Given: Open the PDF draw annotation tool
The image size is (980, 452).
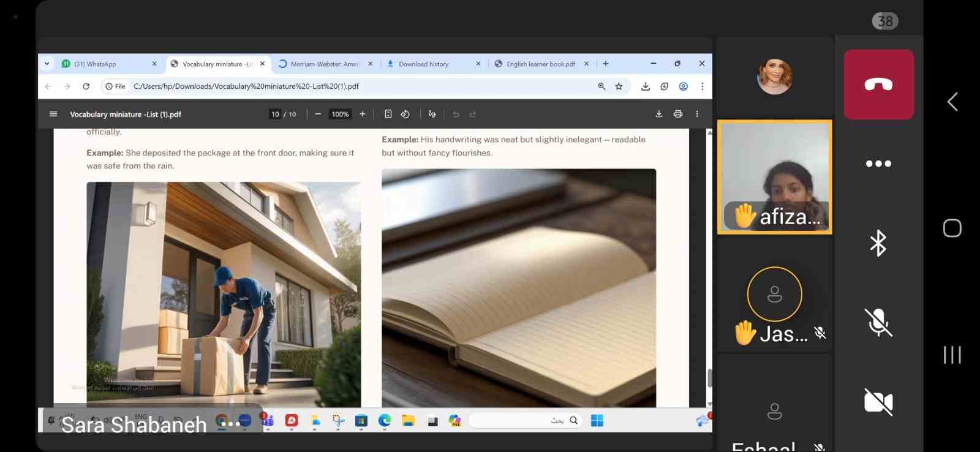Looking at the screenshot, I should tap(432, 114).
